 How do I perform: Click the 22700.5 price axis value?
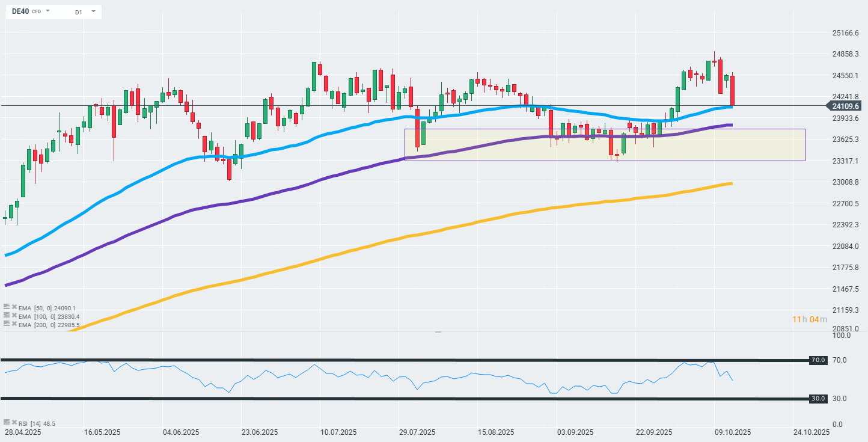[x=846, y=203]
